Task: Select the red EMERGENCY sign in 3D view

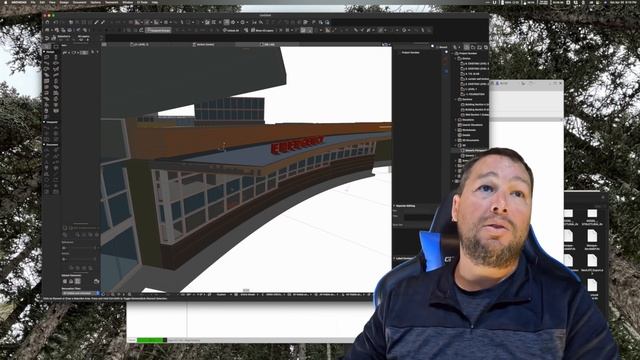Action: tap(297, 144)
